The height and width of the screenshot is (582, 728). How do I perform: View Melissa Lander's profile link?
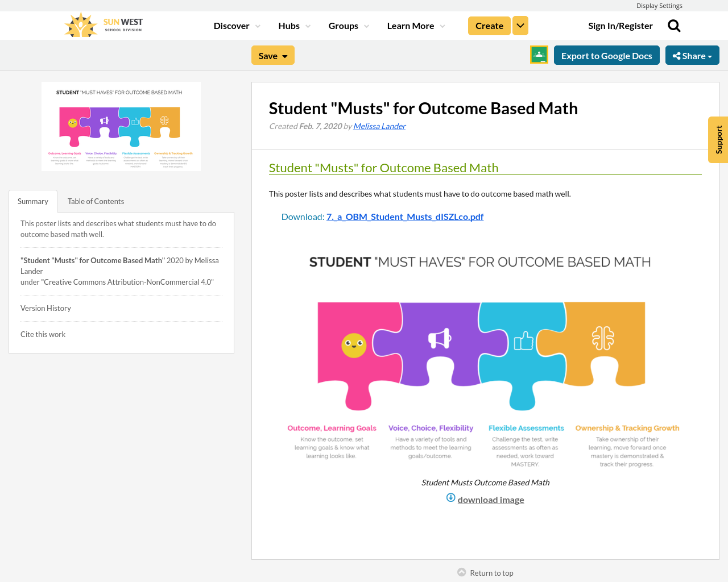pyautogui.click(x=379, y=126)
